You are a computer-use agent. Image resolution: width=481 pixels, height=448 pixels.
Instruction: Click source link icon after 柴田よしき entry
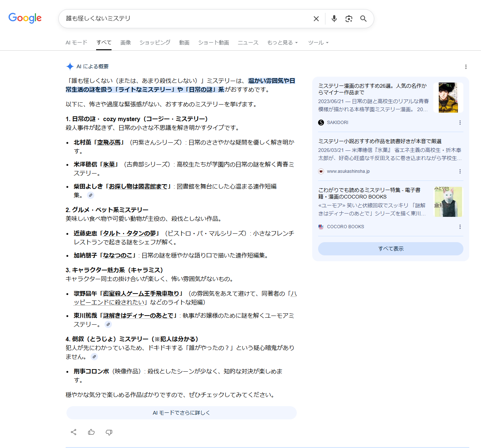point(91,195)
